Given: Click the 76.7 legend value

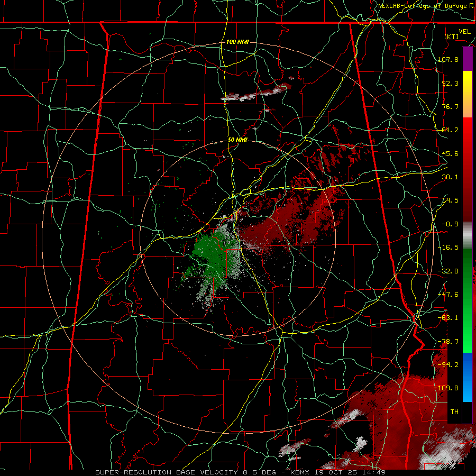Looking at the screenshot, I should (x=450, y=106).
